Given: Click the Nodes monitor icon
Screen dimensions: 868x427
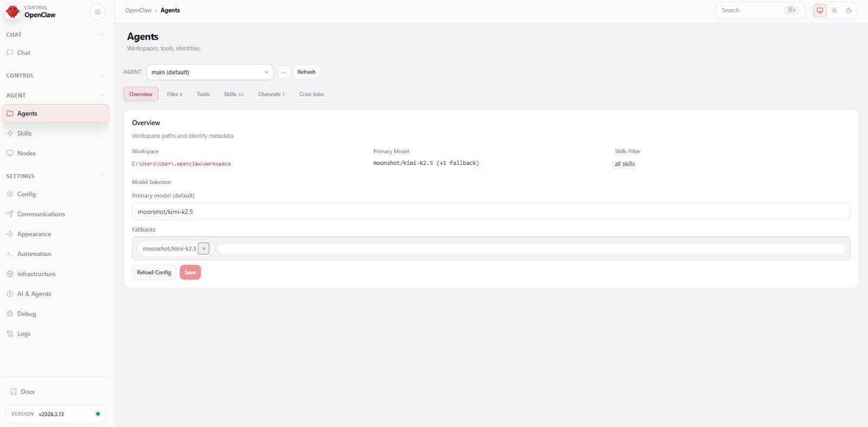Looking at the screenshot, I should coord(10,154).
